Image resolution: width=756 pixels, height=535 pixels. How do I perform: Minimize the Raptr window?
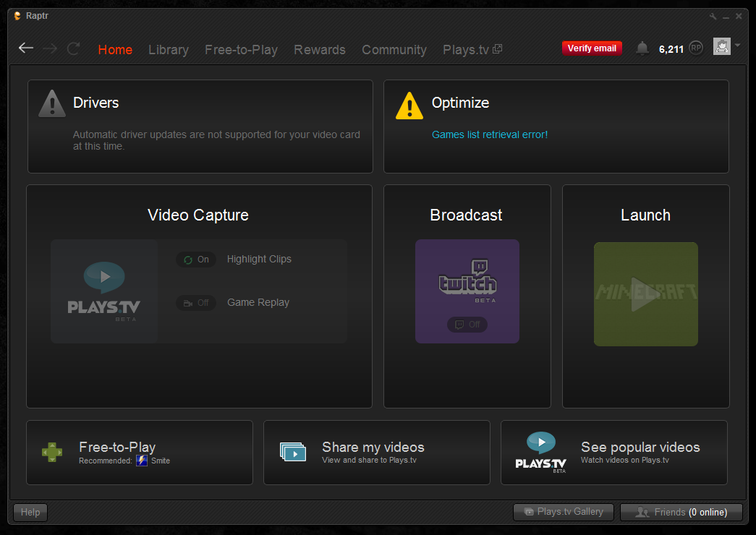tap(726, 17)
